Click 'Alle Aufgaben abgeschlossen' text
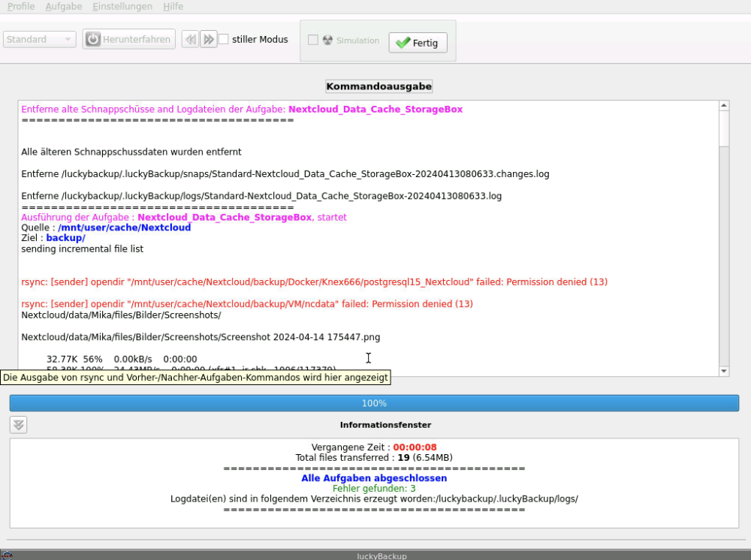Screen dimensions: 751x560 point(374,478)
